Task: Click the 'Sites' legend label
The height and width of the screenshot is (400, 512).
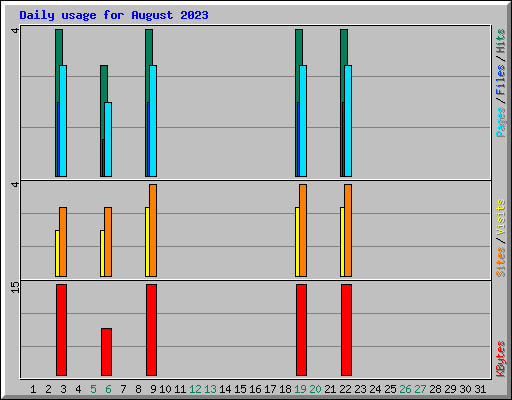Action: point(501,262)
